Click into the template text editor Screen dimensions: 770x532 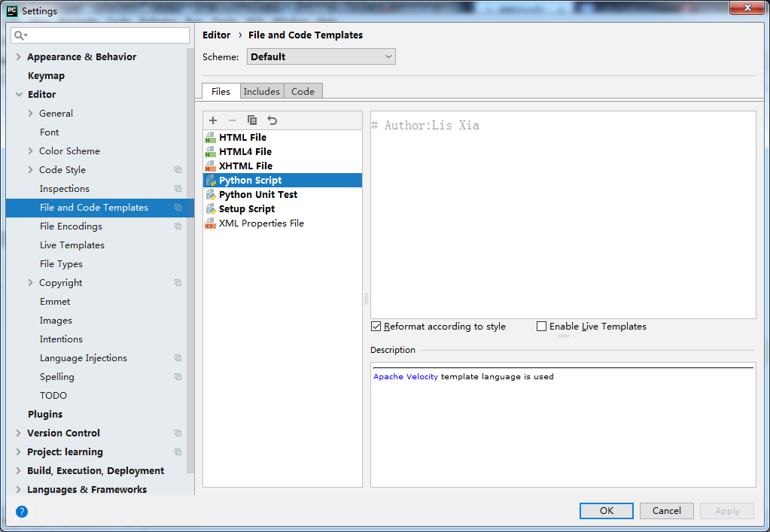[x=563, y=214]
